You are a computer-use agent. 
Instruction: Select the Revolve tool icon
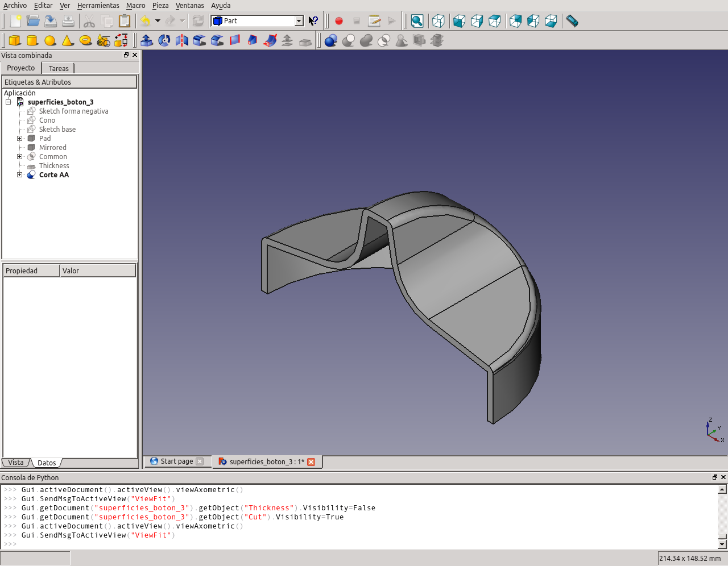164,40
